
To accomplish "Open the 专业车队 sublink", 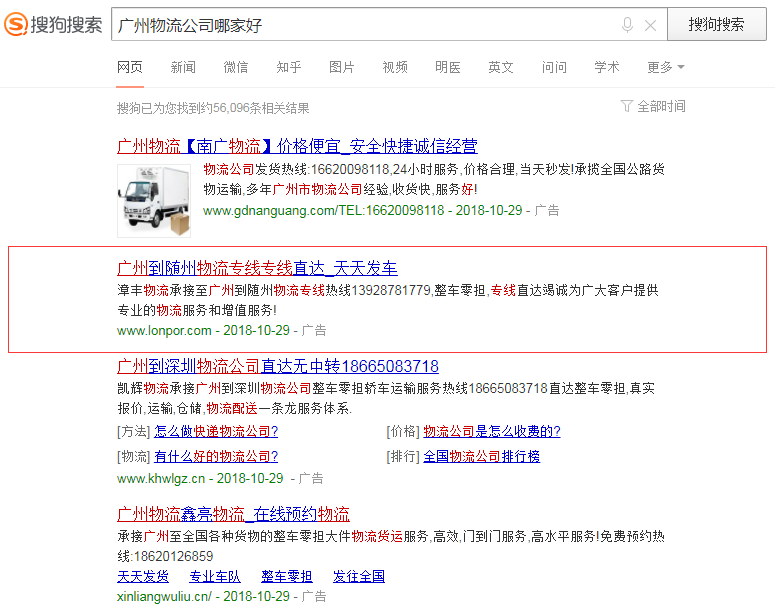I will point(215,576).
